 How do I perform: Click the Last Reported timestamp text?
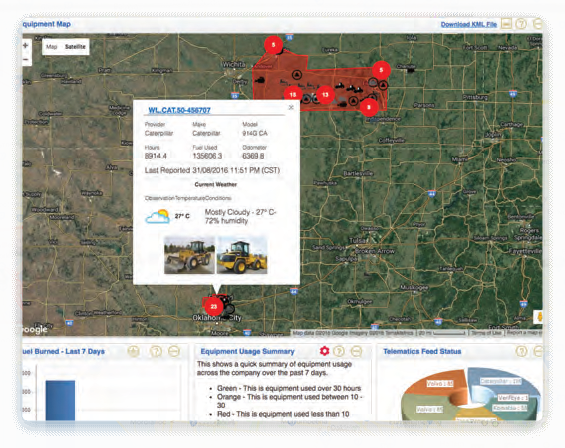point(212,170)
